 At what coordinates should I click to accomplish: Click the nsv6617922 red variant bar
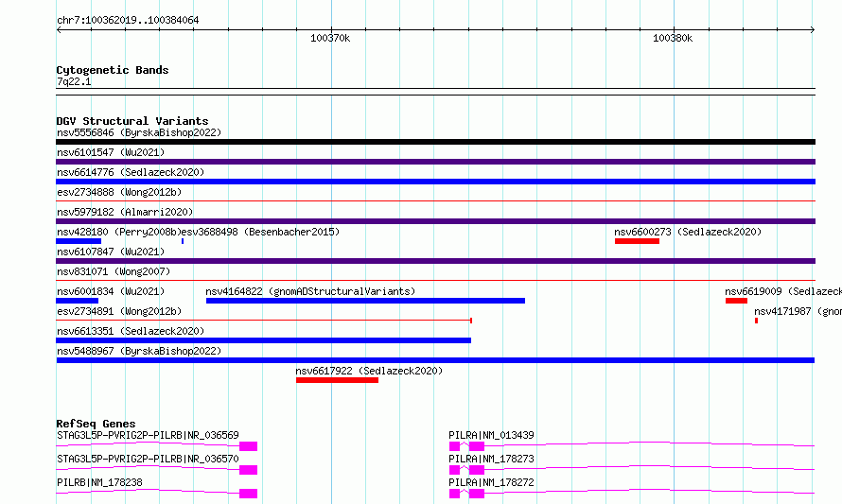coord(337,380)
